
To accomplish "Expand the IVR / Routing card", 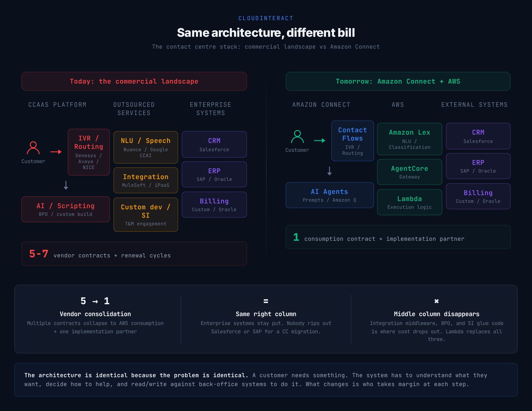I will pyautogui.click(x=88, y=152).
